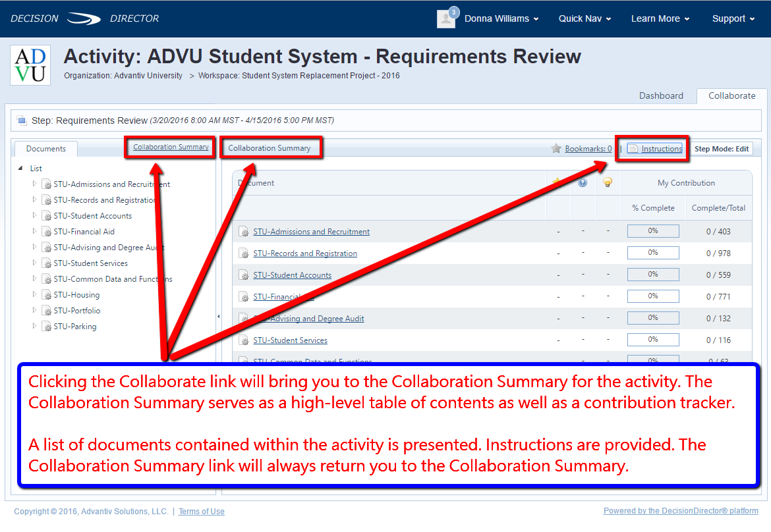
Task: Click the 0% progress bar for STU-Admissions
Action: [653, 231]
